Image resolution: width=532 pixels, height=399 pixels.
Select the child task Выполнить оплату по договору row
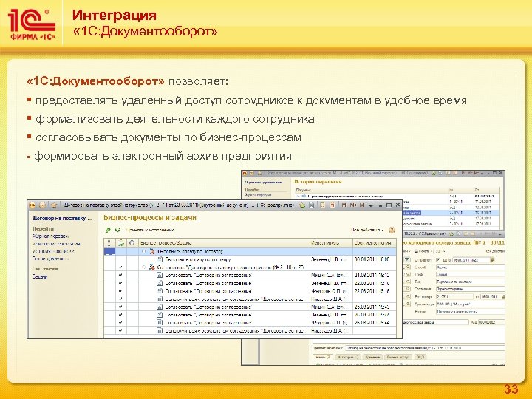[x=250, y=259]
